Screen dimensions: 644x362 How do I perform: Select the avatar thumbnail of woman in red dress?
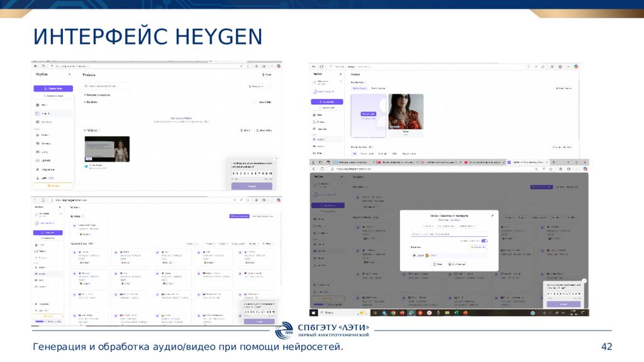pos(406,112)
